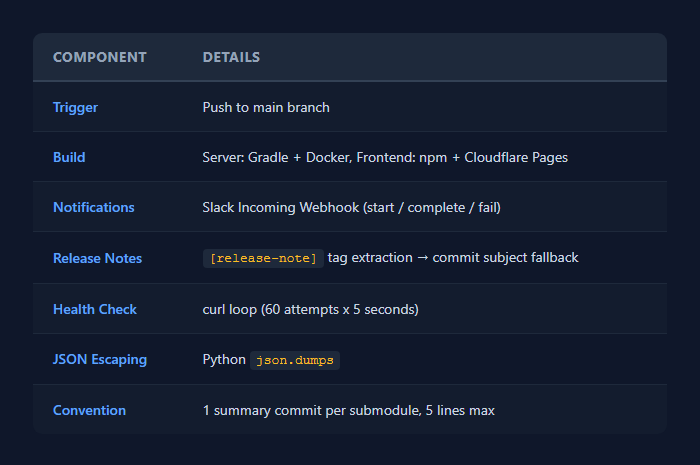This screenshot has height=465, width=700.
Task: Click the COMPONENT column header
Action: click(x=99, y=57)
